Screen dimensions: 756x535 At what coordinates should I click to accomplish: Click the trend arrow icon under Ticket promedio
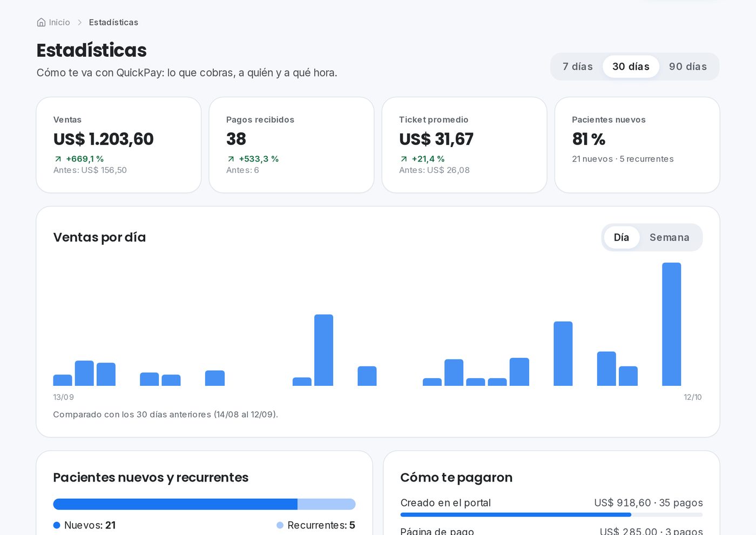pos(403,159)
